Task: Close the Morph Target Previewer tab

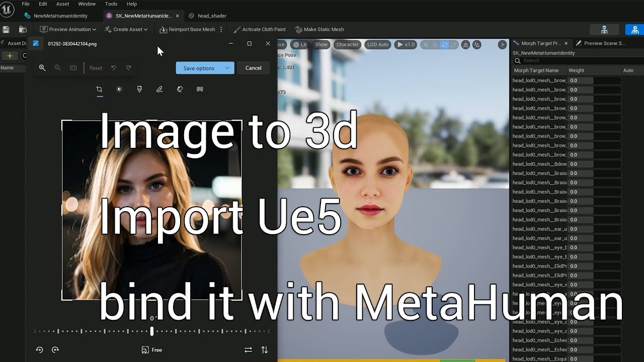Action: point(566,43)
